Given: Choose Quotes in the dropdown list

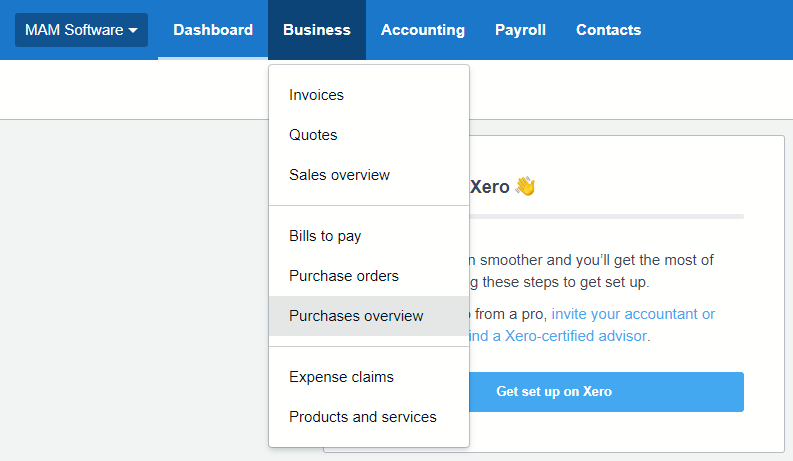Looking at the screenshot, I should 313,135.
